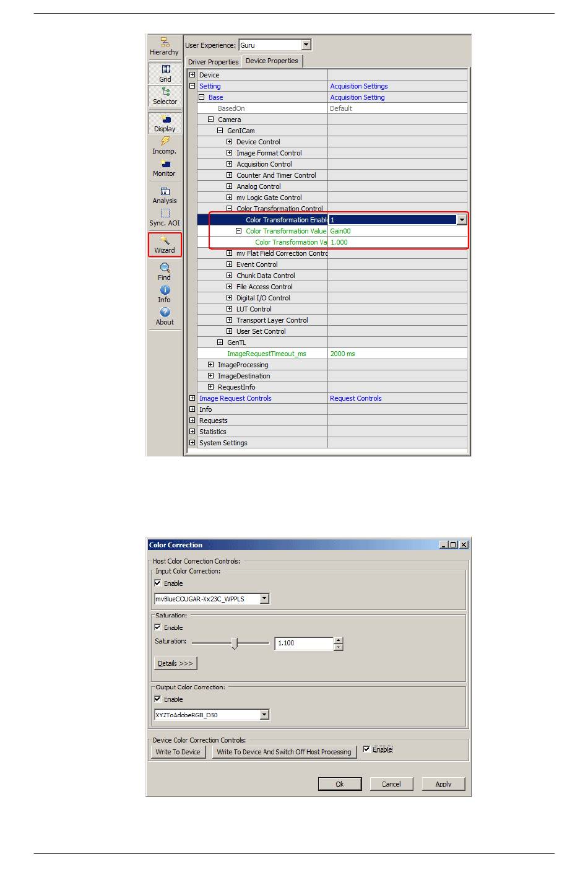Expand Analog Control node
The image size is (588, 872).
pyautogui.click(x=229, y=186)
